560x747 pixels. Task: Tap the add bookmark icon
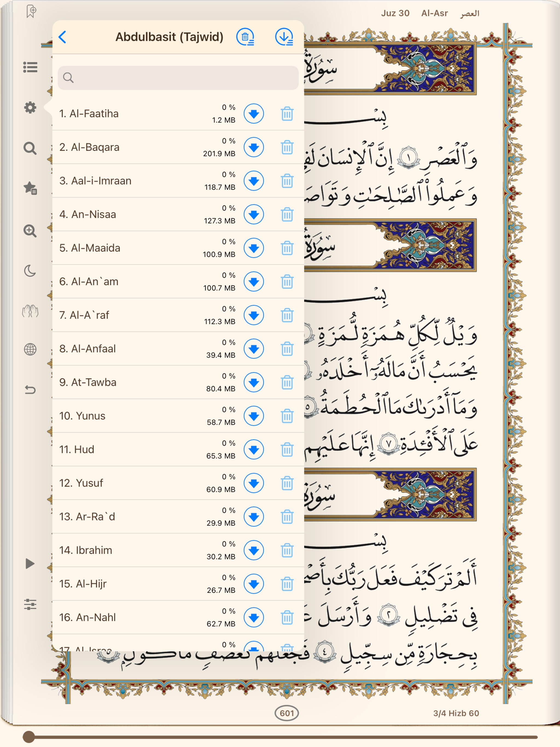click(x=31, y=12)
